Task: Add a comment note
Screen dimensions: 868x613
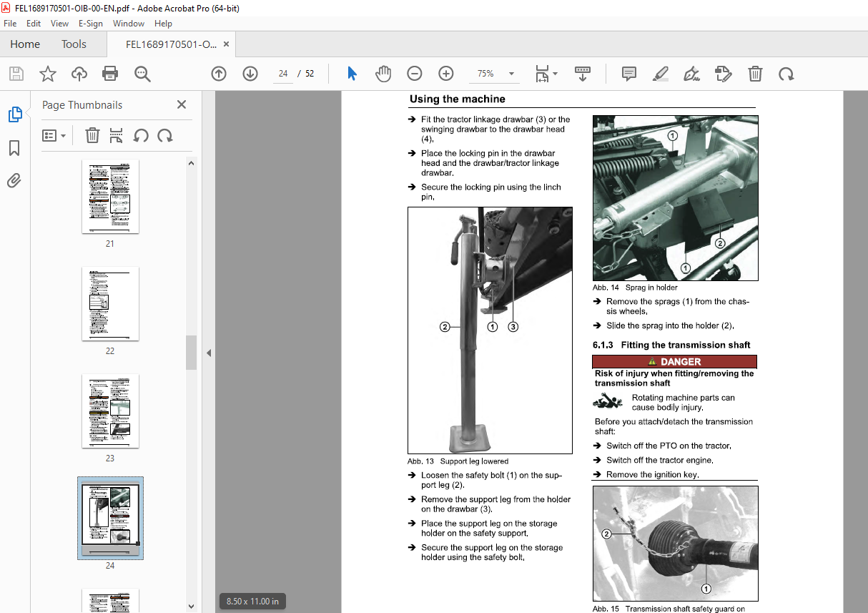Action: pyautogui.click(x=629, y=74)
